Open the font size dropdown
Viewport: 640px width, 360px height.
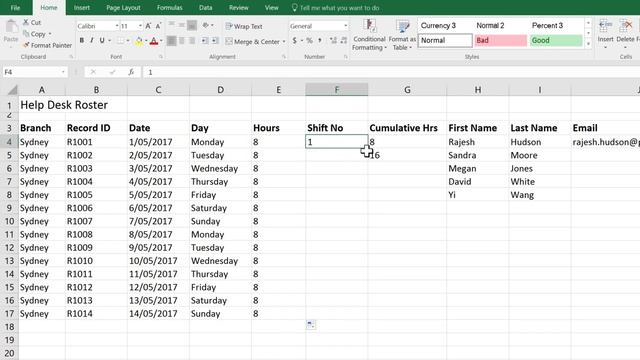point(140,26)
